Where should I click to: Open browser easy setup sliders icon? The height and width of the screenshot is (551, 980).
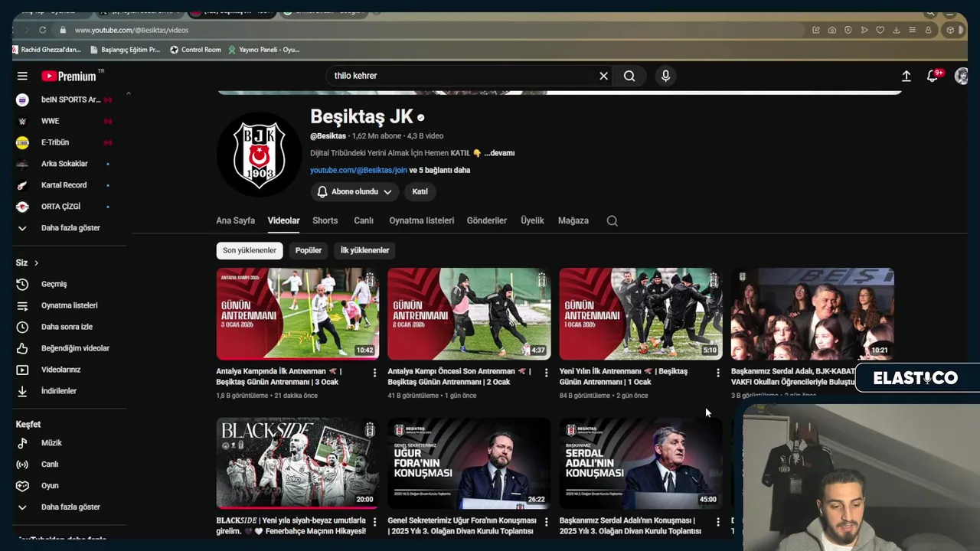click(913, 30)
